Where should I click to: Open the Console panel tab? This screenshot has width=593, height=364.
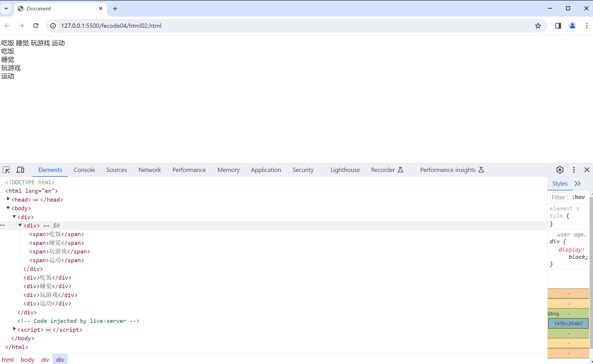point(84,170)
